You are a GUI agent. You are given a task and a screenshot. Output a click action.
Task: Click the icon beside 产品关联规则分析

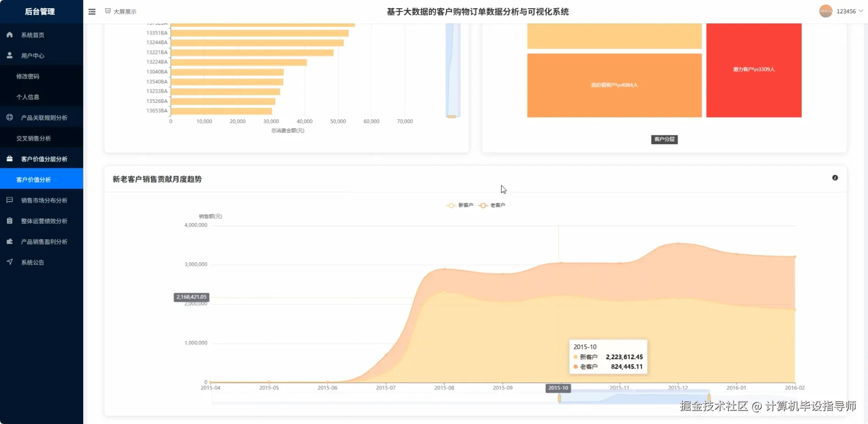10,118
